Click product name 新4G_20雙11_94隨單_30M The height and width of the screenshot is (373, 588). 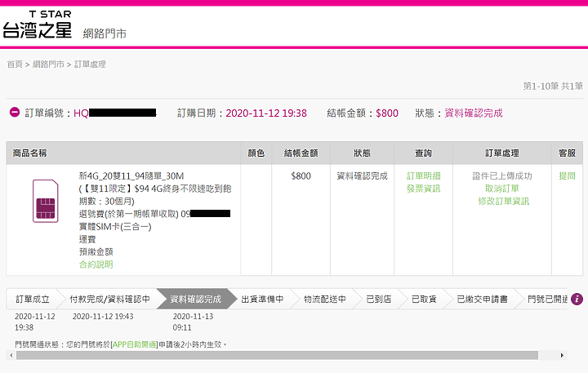point(131,175)
